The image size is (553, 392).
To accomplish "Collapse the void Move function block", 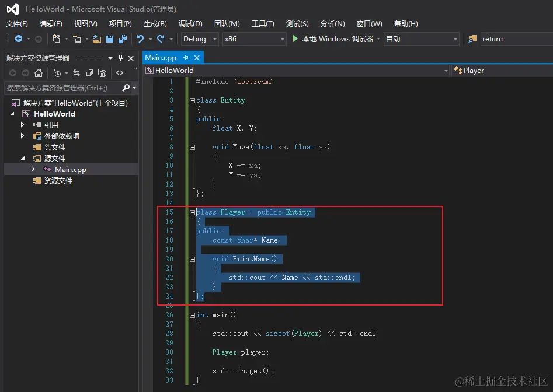I will 192,147.
